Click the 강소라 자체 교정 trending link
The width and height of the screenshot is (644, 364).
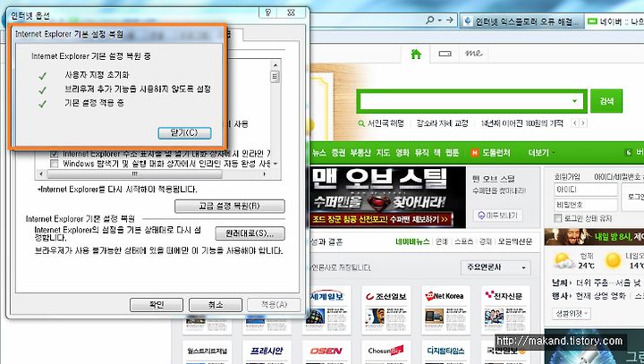point(443,123)
